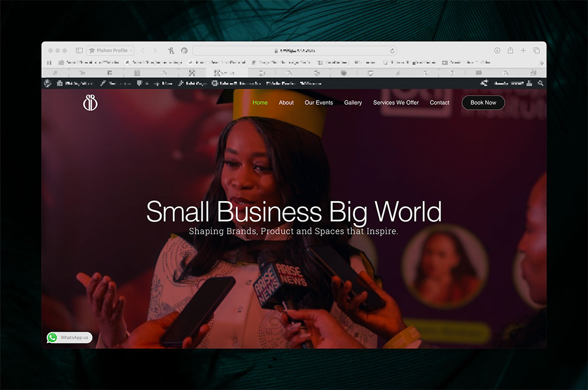This screenshot has height=390, width=588.
Task: Open the About page from navigation
Action: coord(286,103)
